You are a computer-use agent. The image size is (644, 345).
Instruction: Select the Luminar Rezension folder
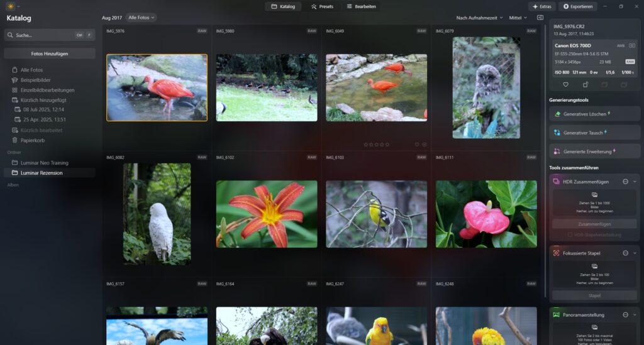50,173
